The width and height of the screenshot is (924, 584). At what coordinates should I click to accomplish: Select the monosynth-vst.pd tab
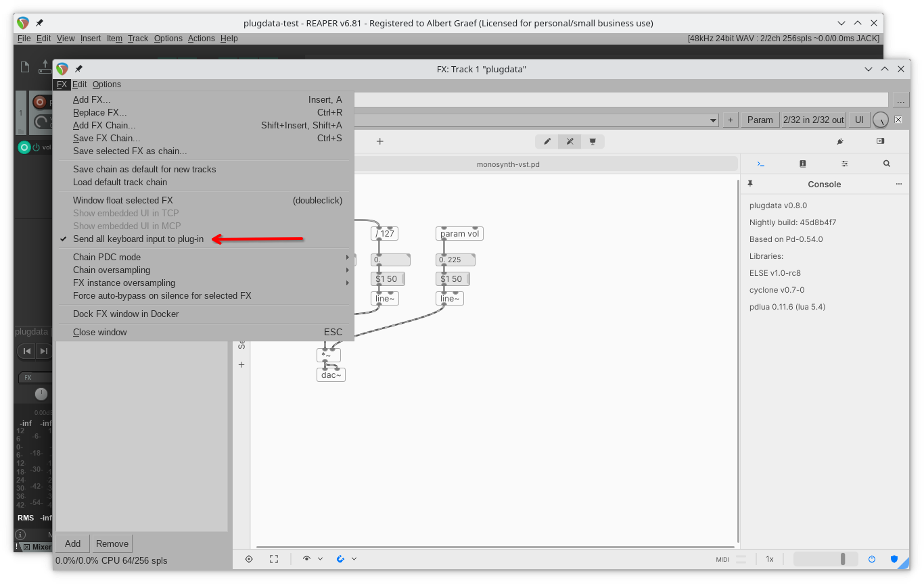[508, 164]
